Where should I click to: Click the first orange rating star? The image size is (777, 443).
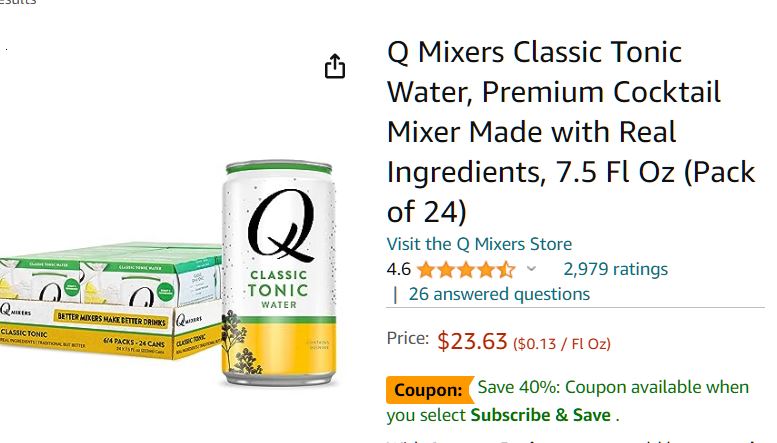[x=426, y=270]
